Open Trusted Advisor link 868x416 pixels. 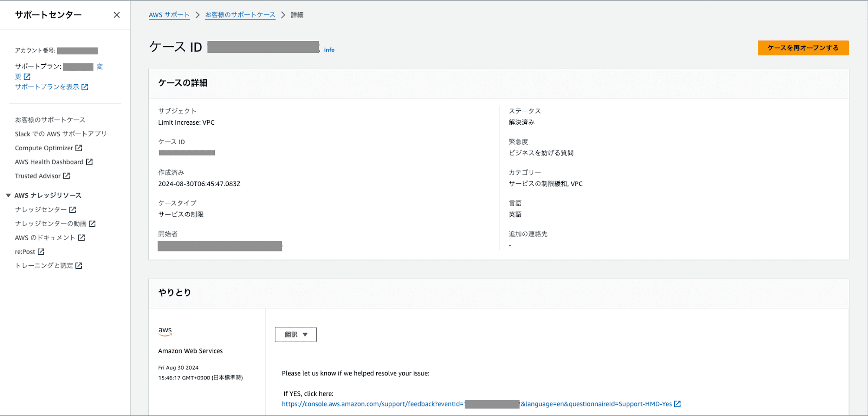point(38,176)
